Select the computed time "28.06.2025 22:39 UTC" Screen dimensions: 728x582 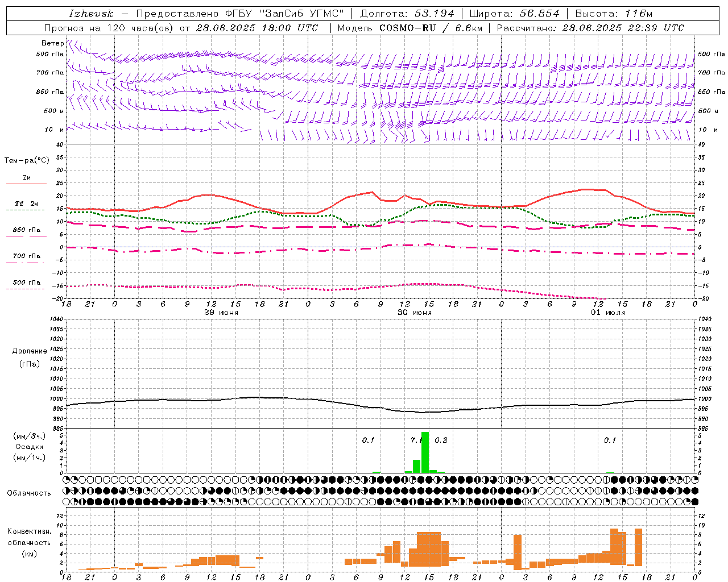(623, 28)
